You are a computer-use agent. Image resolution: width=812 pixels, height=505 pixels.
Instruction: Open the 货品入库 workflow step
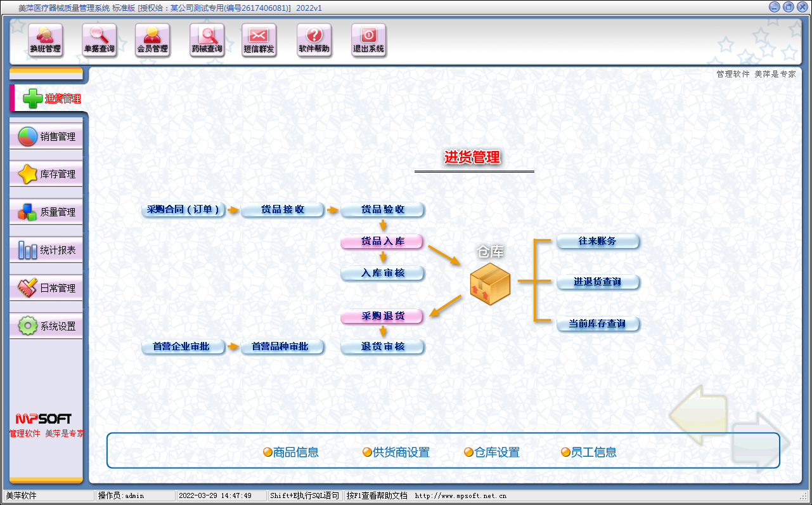[382, 242]
